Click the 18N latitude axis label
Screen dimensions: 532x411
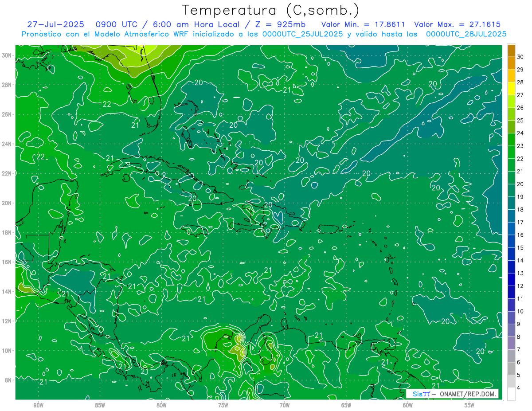(x=7, y=232)
